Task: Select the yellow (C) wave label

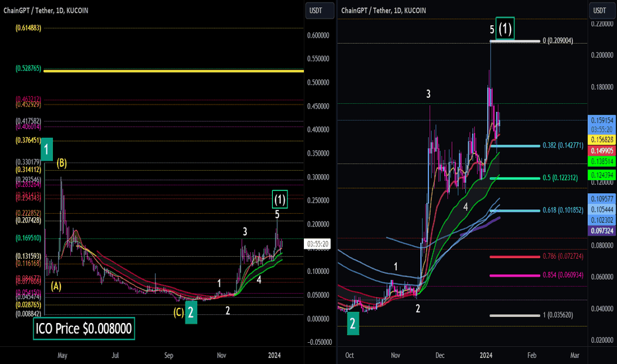Action: click(x=179, y=312)
